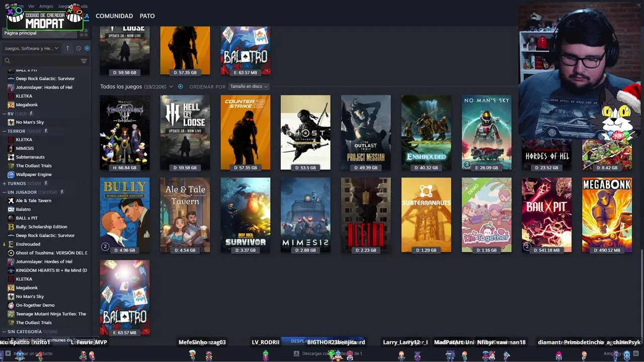Screen dimensions: 644x362
Task: Collapse the TERROR collection
Action: (x=4, y=131)
